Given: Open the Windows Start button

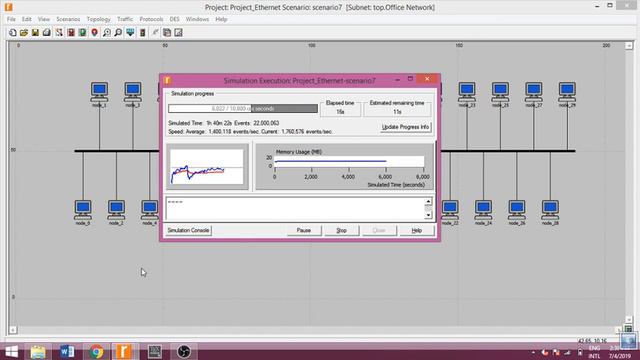Looking at the screenshot, I should point(11,351).
